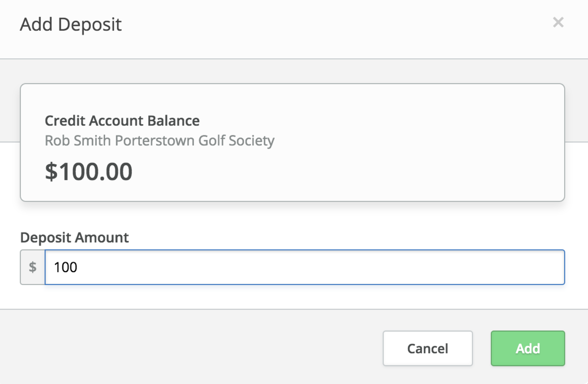This screenshot has height=384, width=588.
Task: Click the 100 value in the deposit field
Action: click(65, 267)
